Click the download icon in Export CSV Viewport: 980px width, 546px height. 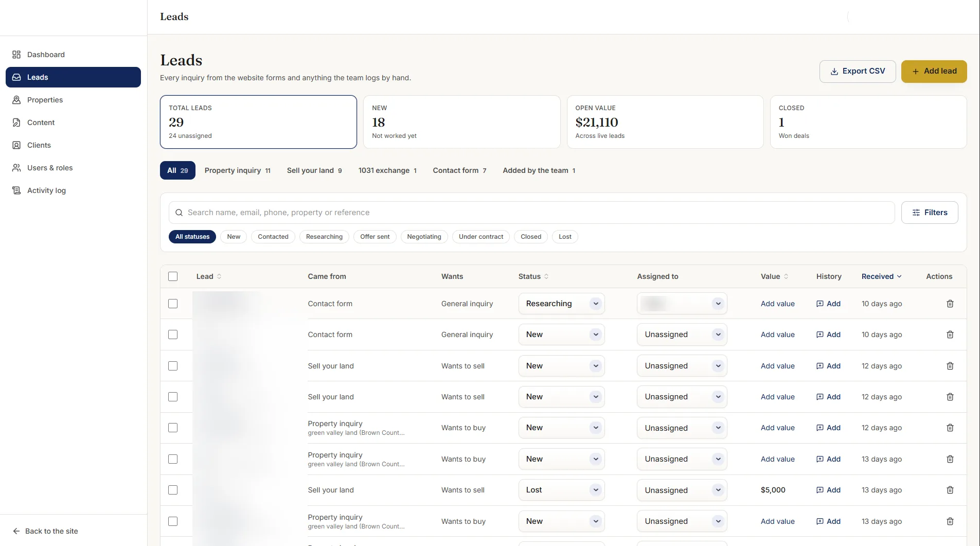(x=834, y=72)
